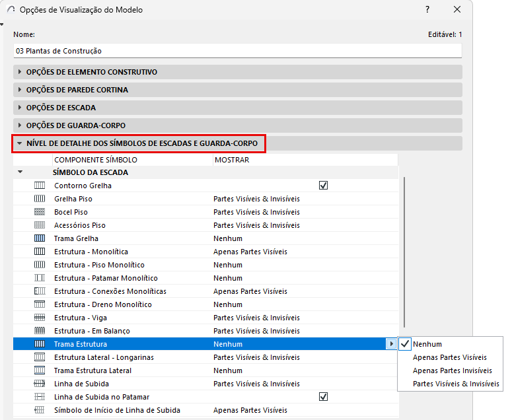Collapse Nível de Detalhe dos Símbolos section

[x=20, y=143]
